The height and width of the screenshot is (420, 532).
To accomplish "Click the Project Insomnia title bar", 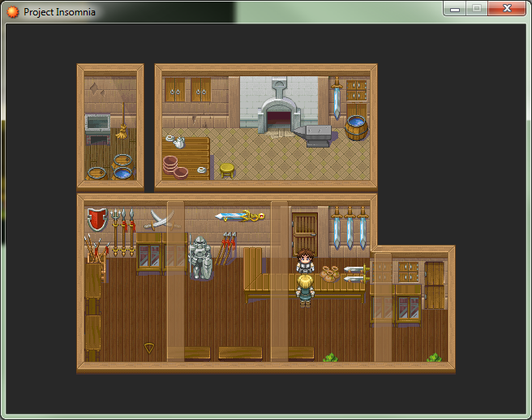I will [243, 11].
